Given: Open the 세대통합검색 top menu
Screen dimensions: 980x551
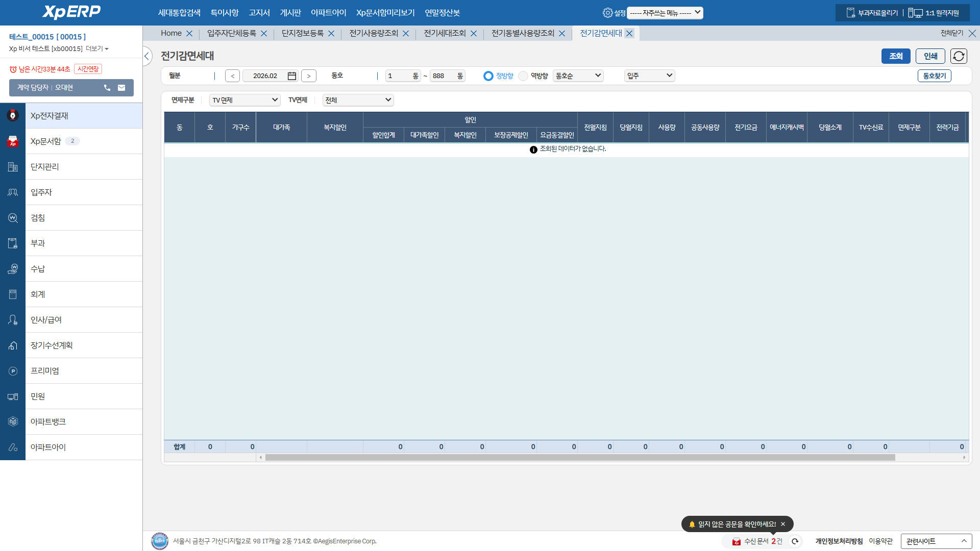Looking at the screenshot, I should point(179,13).
